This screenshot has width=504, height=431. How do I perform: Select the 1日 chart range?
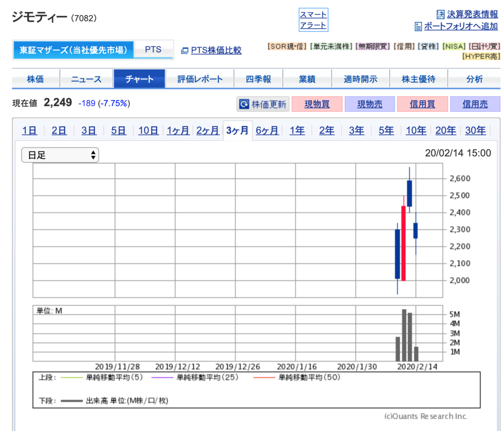pyautogui.click(x=29, y=131)
